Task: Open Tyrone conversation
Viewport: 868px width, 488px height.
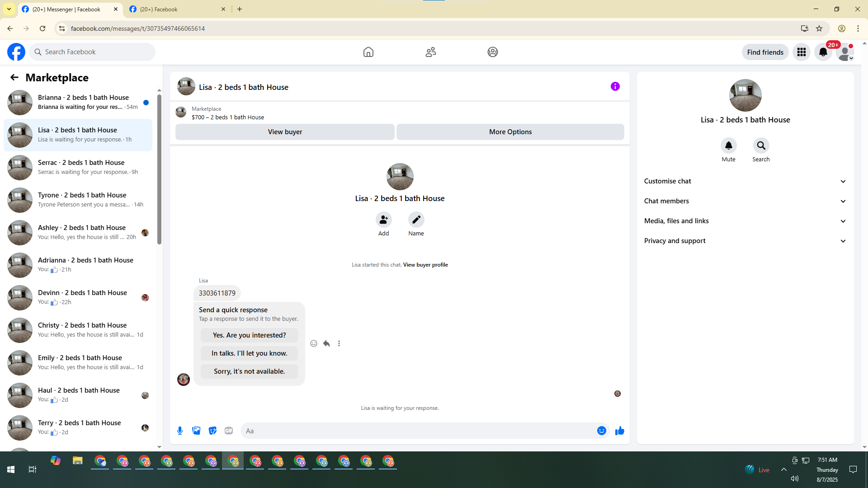Action: (x=78, y=200)
